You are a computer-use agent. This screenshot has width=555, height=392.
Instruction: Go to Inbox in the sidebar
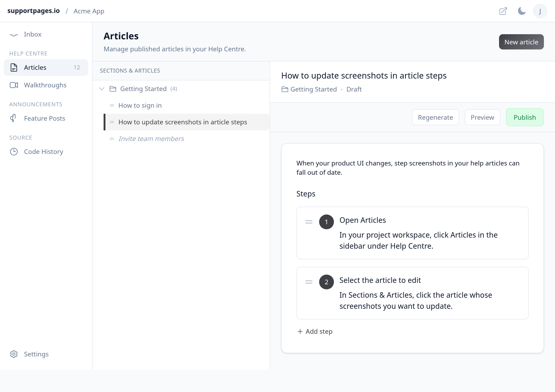click(46, 34)
